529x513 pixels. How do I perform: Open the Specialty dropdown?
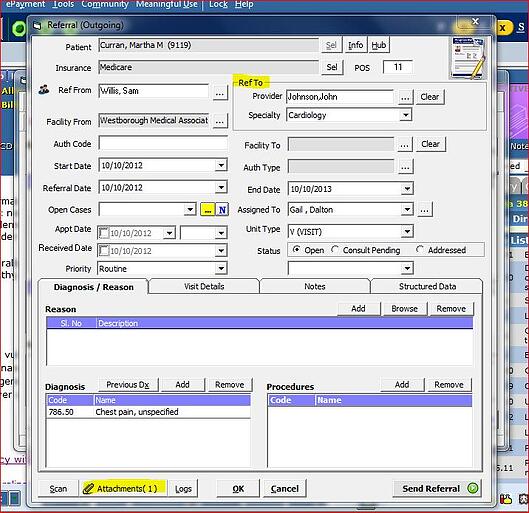[406, 115]
